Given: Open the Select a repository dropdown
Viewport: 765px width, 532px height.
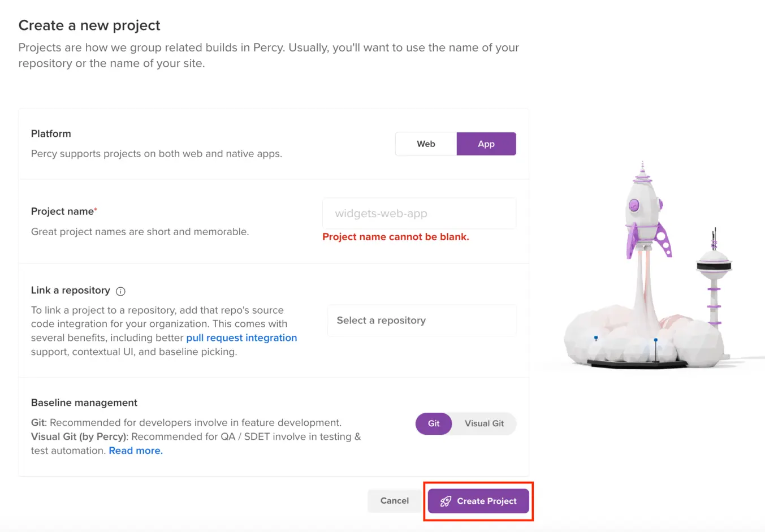Looking at the screenshot, I should [x=422, y=321].
